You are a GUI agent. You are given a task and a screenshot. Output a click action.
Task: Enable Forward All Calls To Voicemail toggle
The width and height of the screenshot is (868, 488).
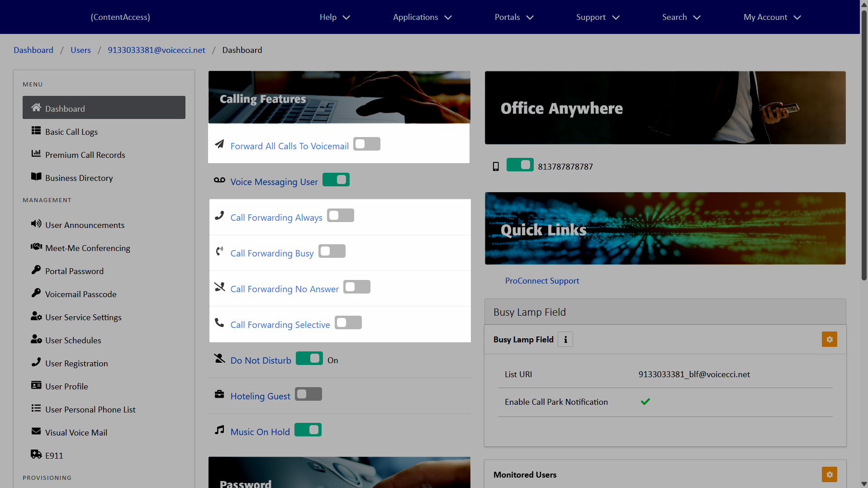pyautogui.click(x=366, y=144)
